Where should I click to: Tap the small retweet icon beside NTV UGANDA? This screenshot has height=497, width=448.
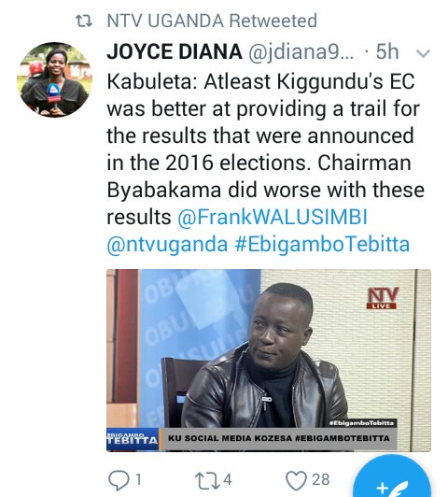[x=84, y=21]
